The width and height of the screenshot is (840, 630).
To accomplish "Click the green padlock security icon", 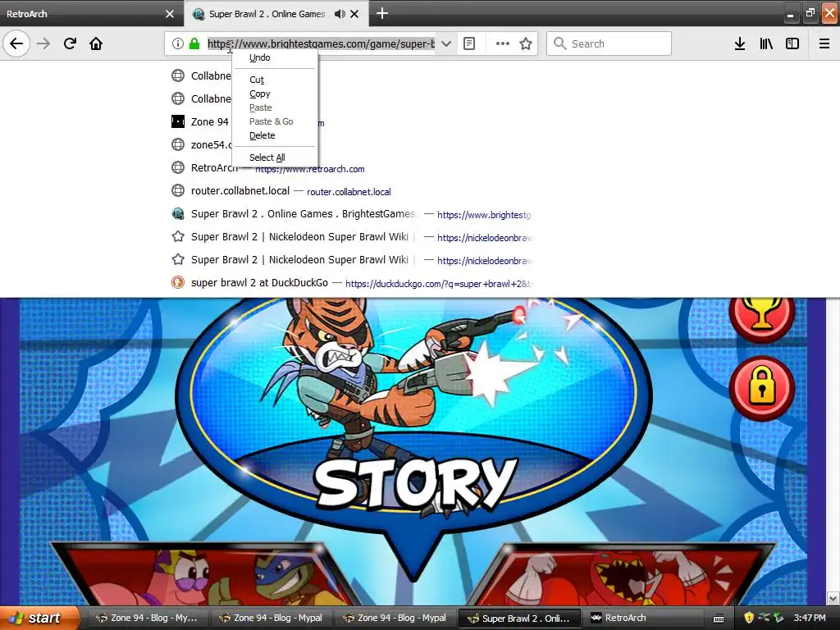I will (x=194, y=43).
